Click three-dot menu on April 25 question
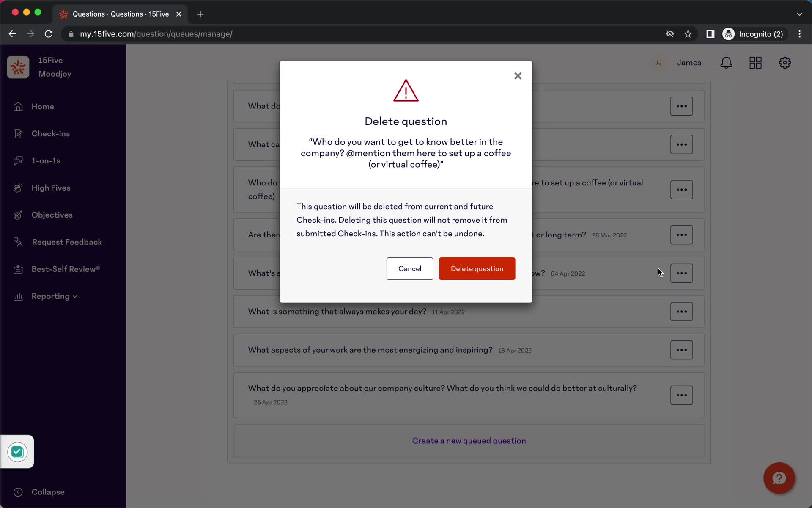 click(x=682, y=395)
